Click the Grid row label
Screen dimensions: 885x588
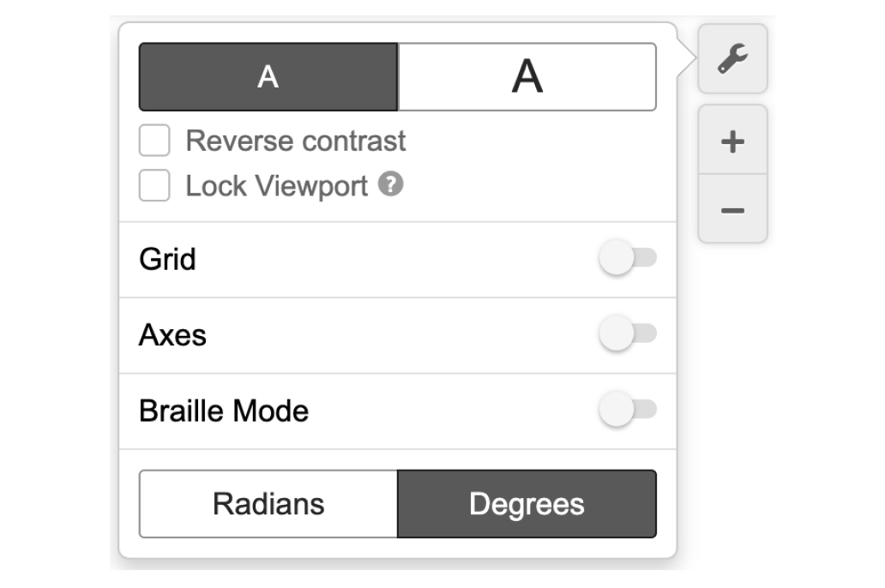point(168,260)
